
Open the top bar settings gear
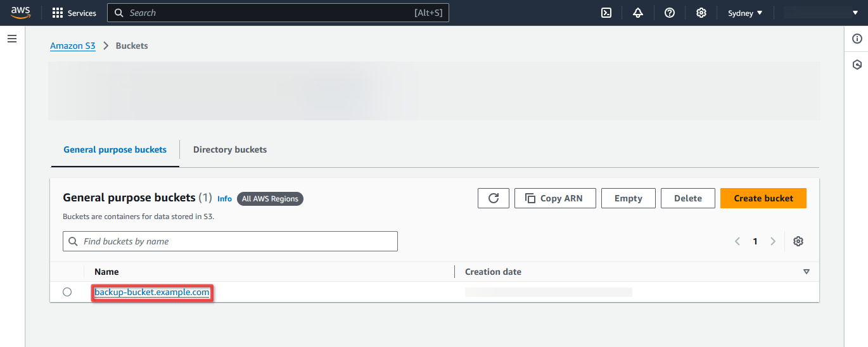click(x=701, y=13)
